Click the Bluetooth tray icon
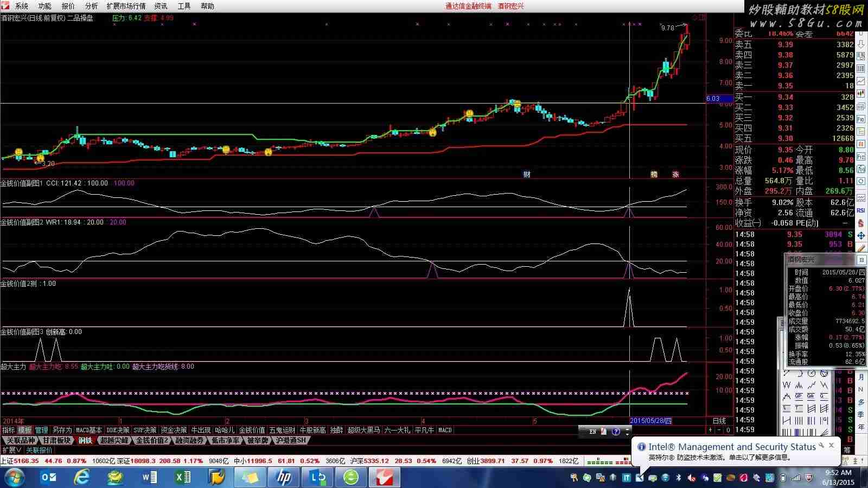The width and height of the screenshot is (868, 488). (x=678, y=478)
